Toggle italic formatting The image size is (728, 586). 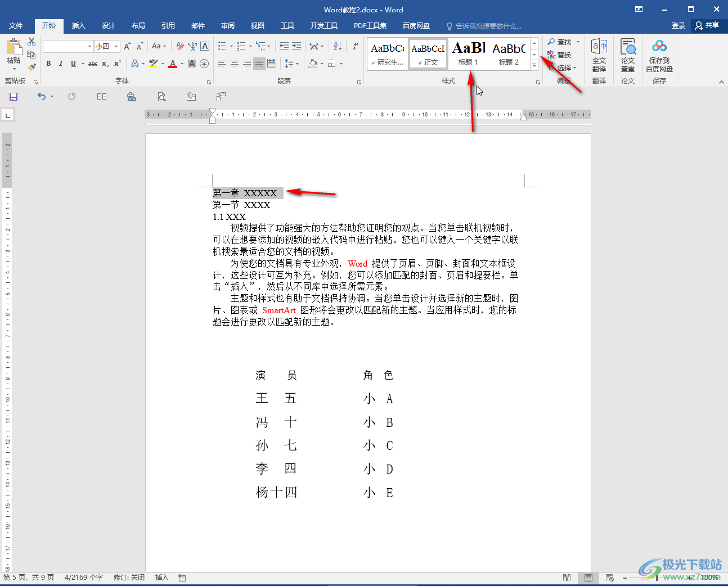pyautogui.click(x=61, y=64)
